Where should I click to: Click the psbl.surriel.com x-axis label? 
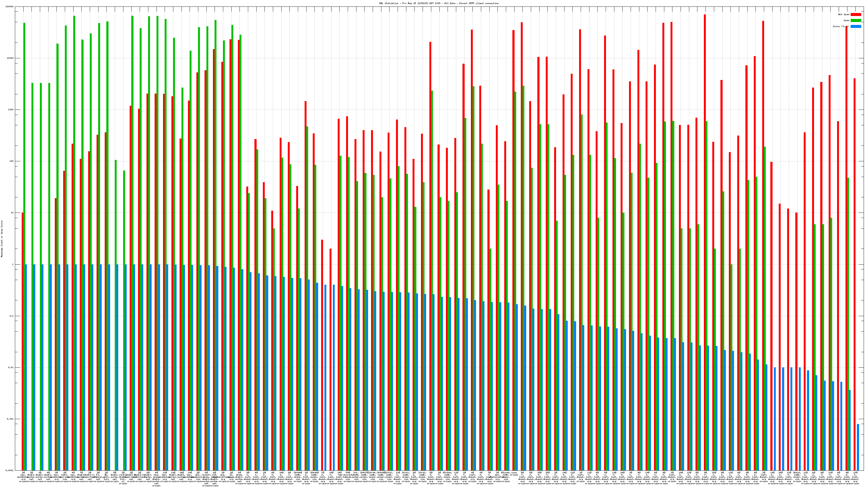[x=65, y=477]
